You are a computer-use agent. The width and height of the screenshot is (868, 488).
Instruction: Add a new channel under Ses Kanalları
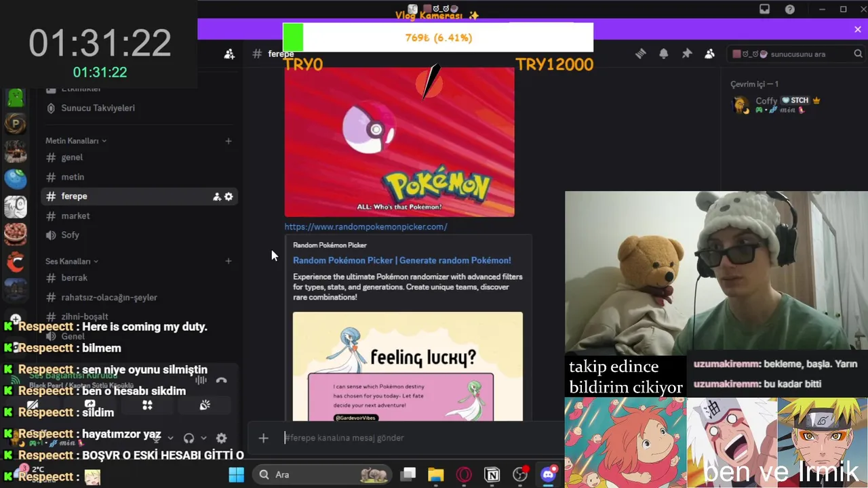coord(229,261)
